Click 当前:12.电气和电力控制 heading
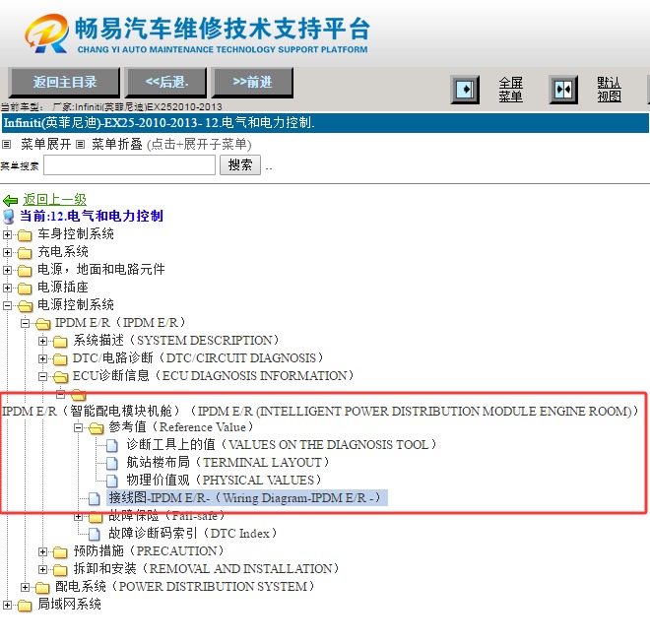This screenshot has width=650, height=644. pyautogui.click(x=92, y=217)
